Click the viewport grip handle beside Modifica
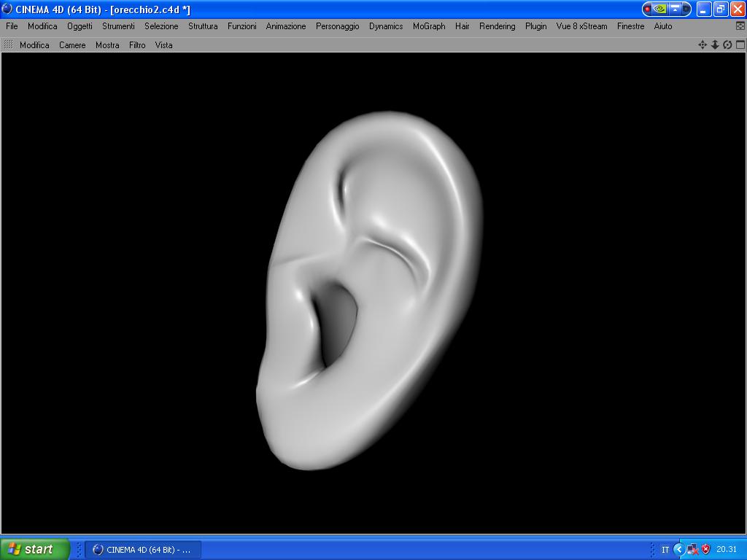 tap(9, 44)
